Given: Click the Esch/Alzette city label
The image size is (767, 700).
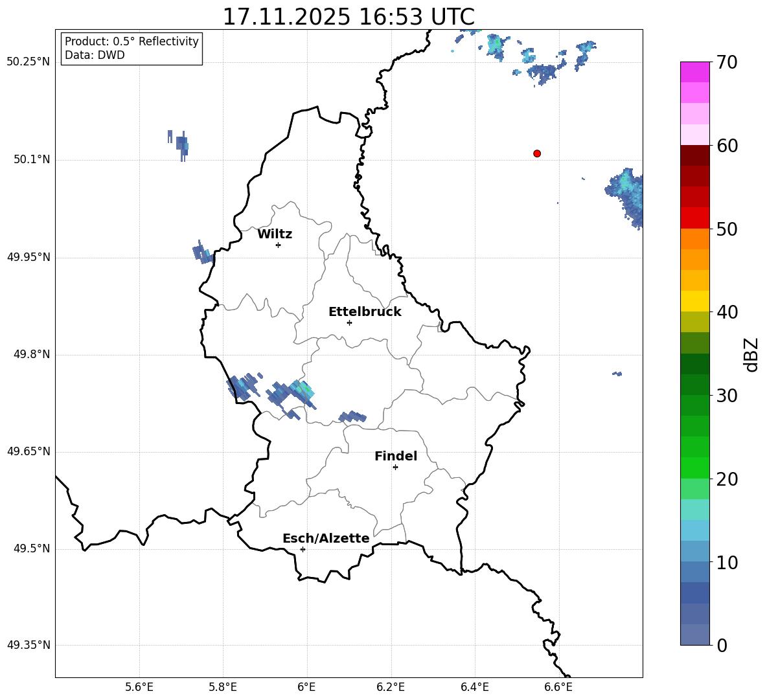Looking at the screenshot, I should 326,538.
